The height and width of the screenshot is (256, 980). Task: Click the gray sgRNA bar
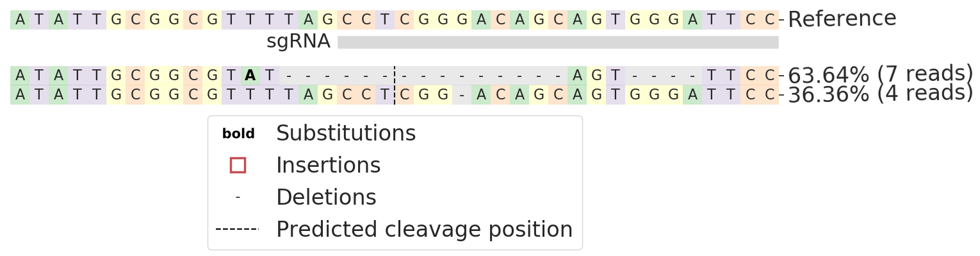[558, 42]
